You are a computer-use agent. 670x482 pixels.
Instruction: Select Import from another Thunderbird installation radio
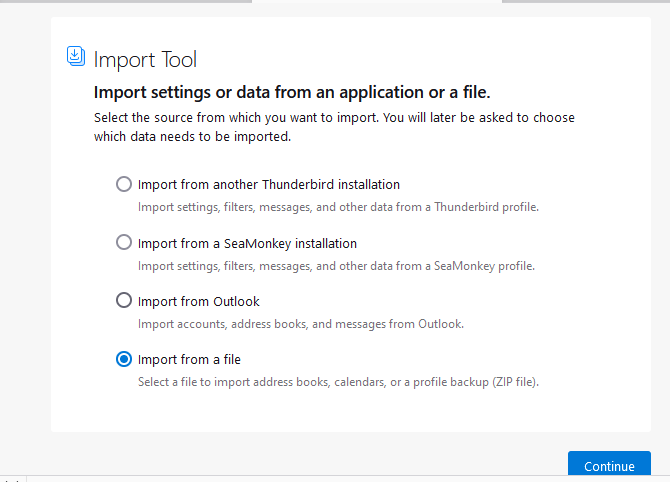coord(124,184)
